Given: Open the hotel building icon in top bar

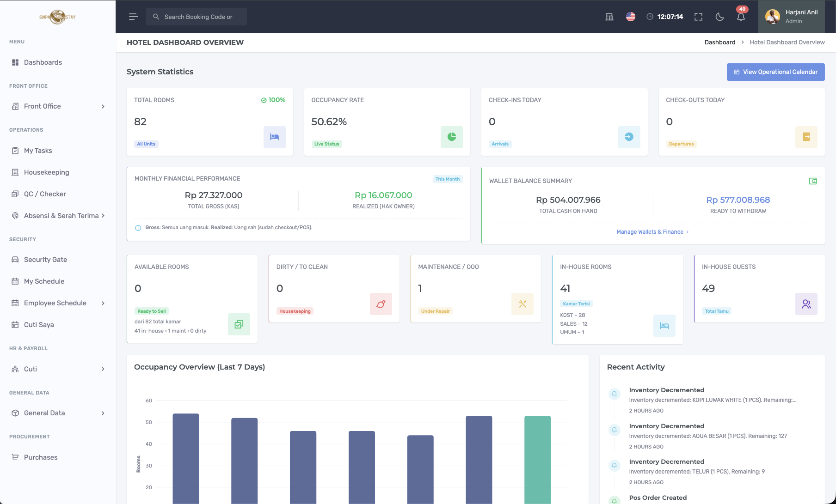Looking at the screenshot, I should (609, 17).
